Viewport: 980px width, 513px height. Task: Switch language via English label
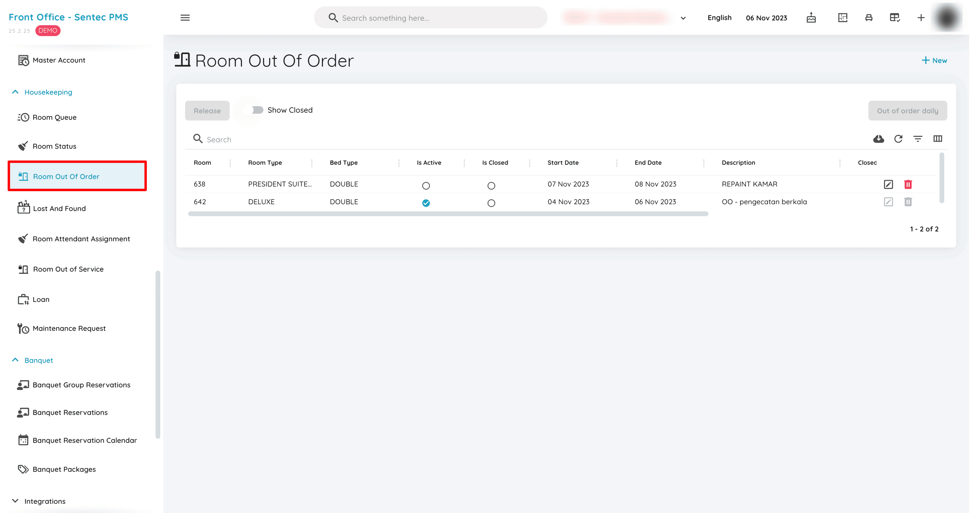click(719, 17)
